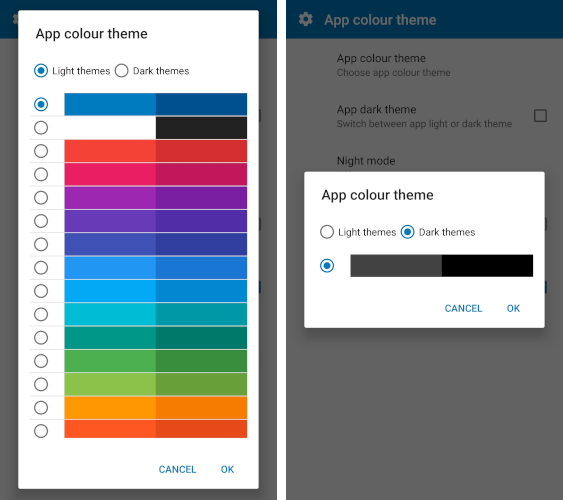Click the purple colour theme swatch

point(155,197)
